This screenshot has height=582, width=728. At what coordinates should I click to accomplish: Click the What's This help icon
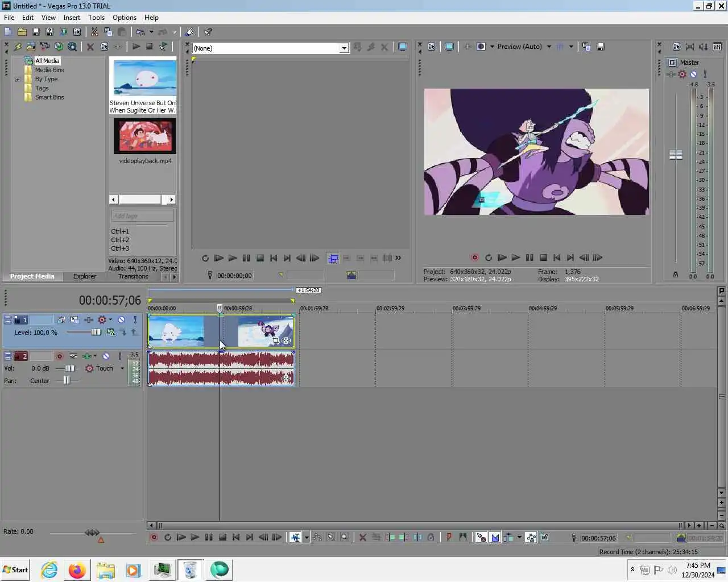point(208,32)
